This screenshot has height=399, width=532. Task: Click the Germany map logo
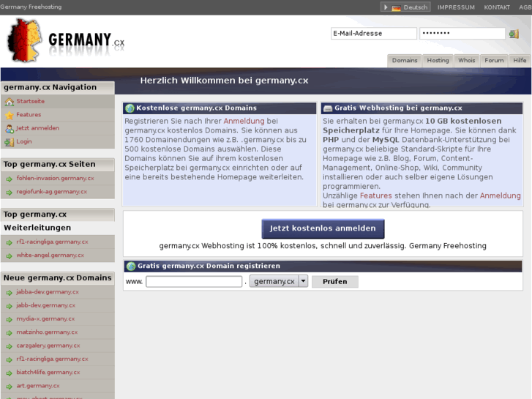(24, 41)
